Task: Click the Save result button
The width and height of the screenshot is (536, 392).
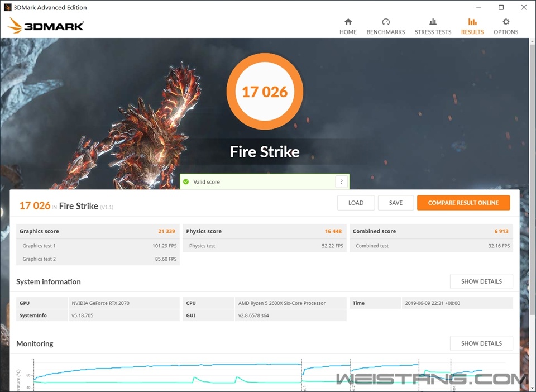Action: click(395, 203)
